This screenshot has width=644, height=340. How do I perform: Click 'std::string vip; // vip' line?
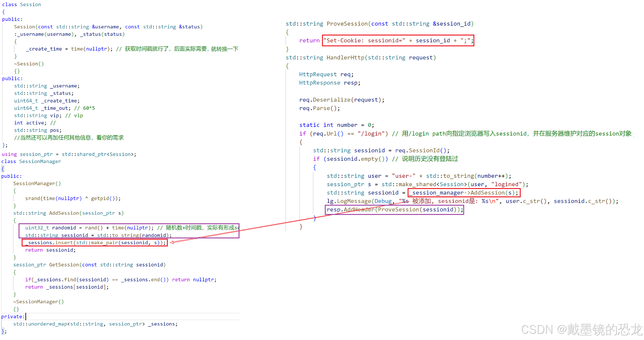tap(48, 115)
